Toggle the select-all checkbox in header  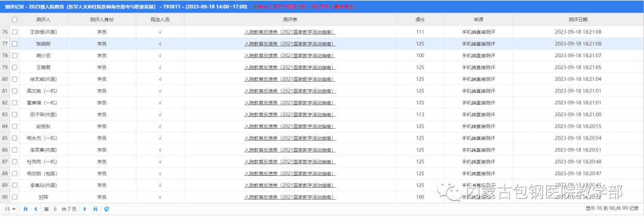15,20
